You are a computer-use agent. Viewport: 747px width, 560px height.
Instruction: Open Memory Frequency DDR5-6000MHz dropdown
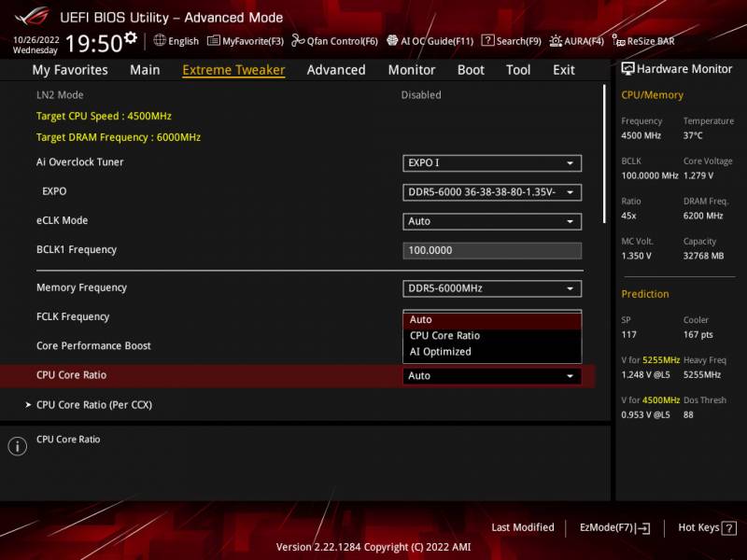tap(492, 288)
